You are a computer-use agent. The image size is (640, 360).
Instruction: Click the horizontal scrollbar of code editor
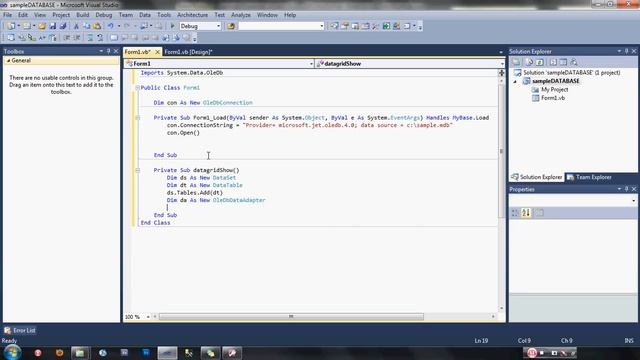pyautogui.click(x=291, y=317)
